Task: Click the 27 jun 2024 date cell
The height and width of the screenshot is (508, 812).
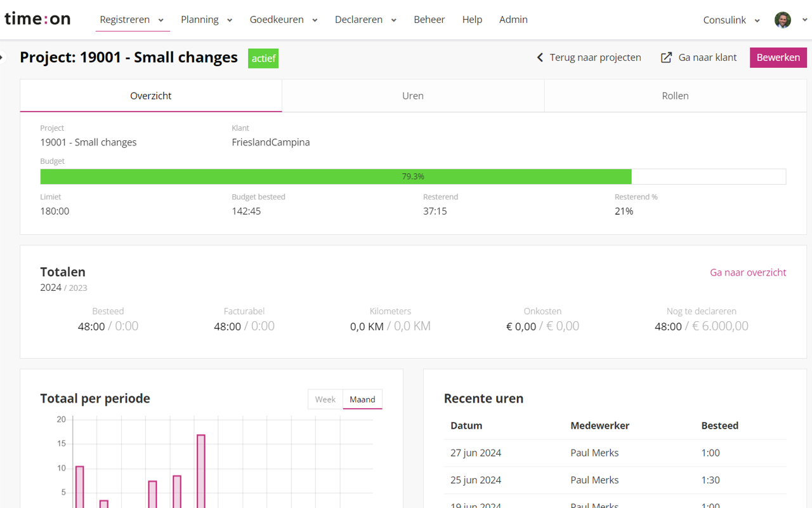Action: 476,453
